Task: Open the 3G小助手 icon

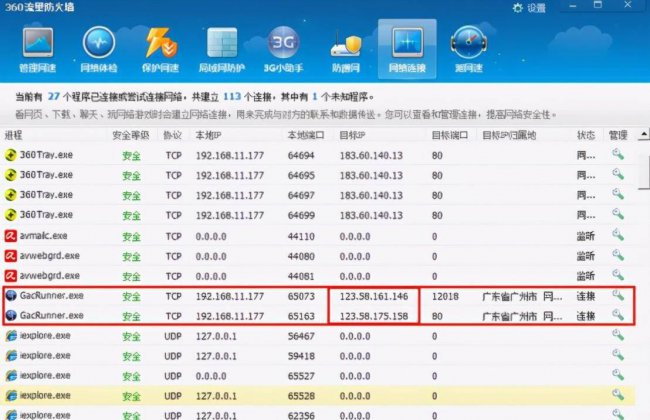Action: pos(284,49)
